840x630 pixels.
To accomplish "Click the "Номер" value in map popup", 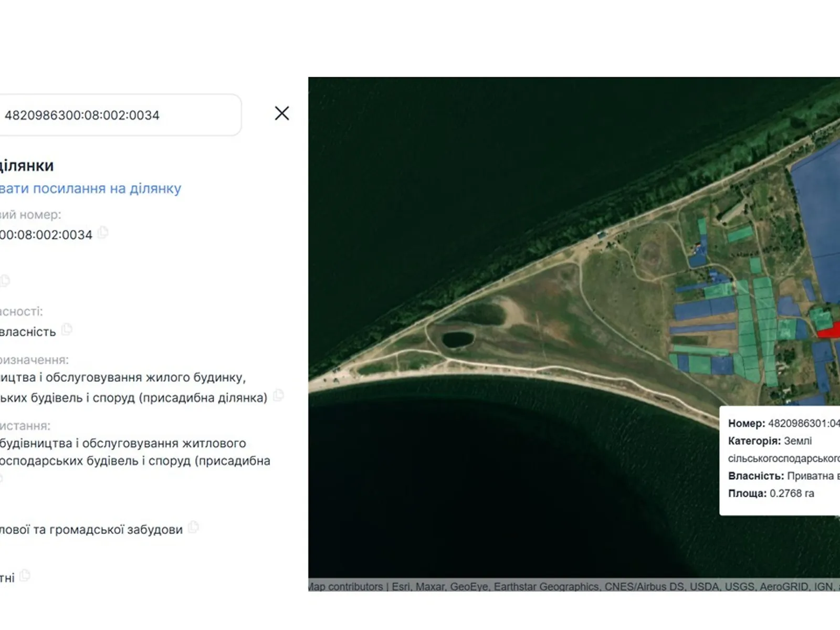I will [803, 423].
